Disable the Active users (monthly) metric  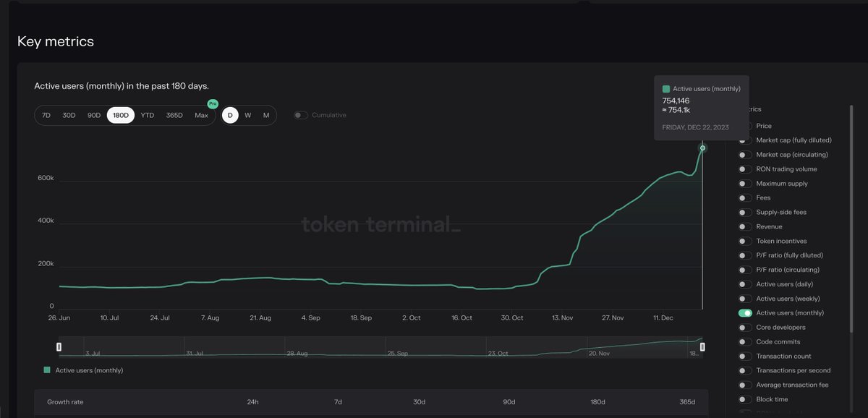(744, 312)
